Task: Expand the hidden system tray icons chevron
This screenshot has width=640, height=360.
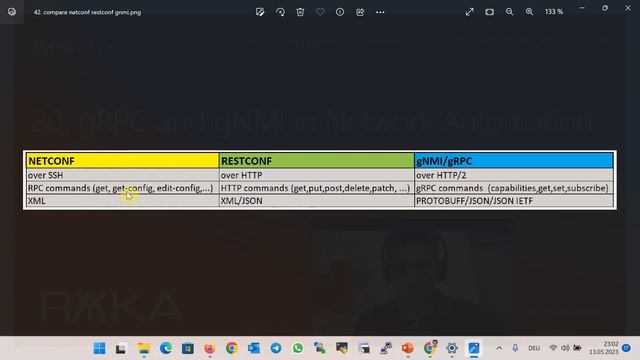Action: point(499,348)
